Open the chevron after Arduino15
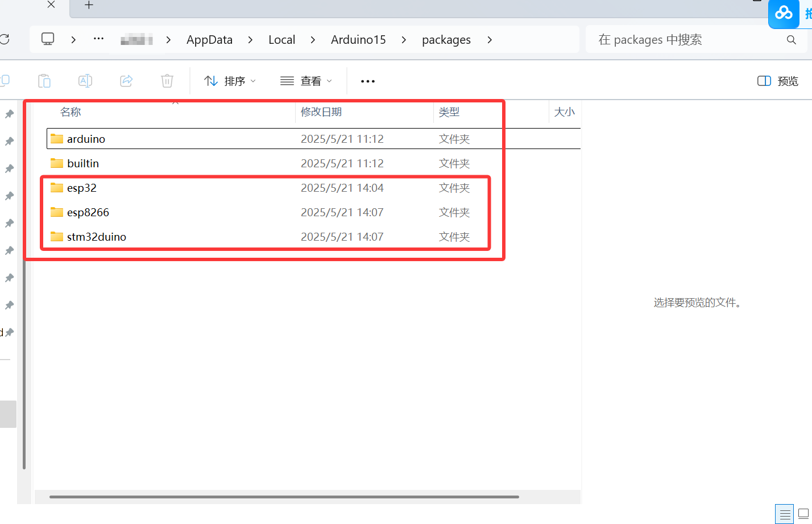 click(404, 40)
